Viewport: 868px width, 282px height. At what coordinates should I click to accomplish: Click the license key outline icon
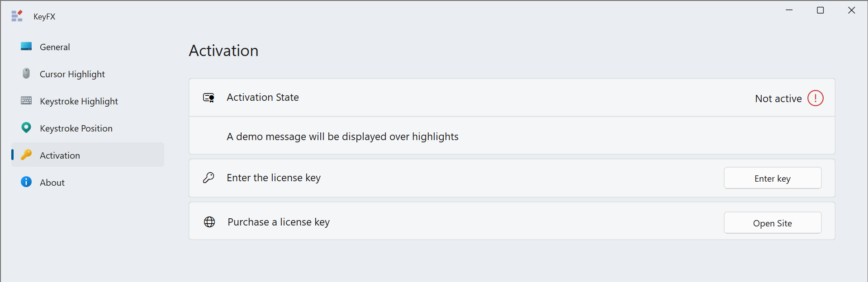[x=209, y=178]
